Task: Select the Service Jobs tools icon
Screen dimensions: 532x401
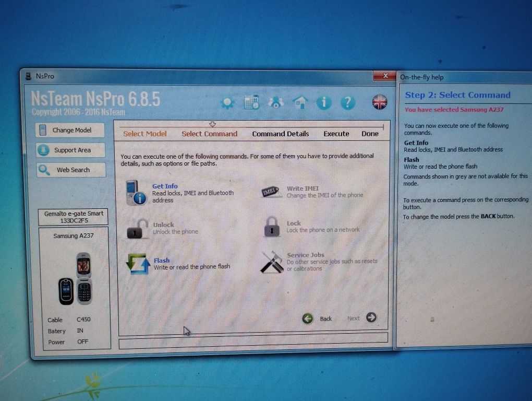Action: 272,262
